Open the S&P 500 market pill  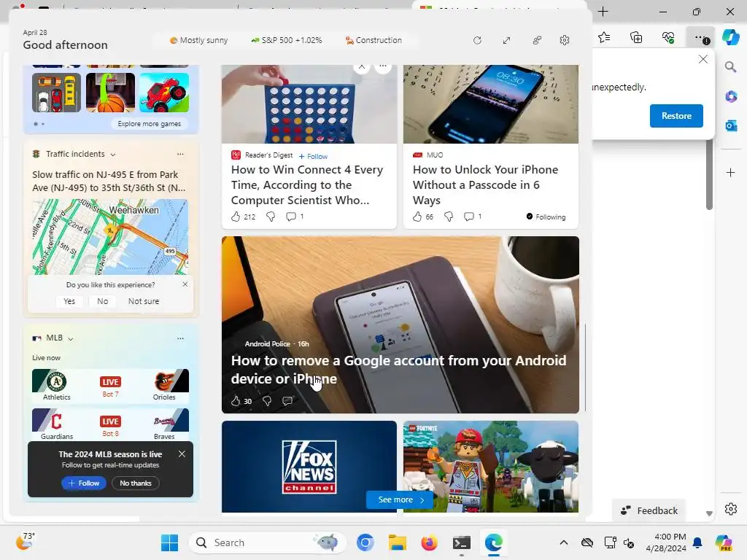click(286, 41)
